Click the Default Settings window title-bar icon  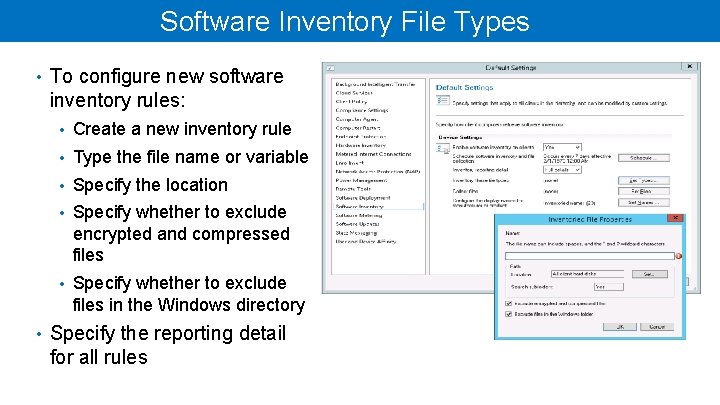[x=330, y=68]
